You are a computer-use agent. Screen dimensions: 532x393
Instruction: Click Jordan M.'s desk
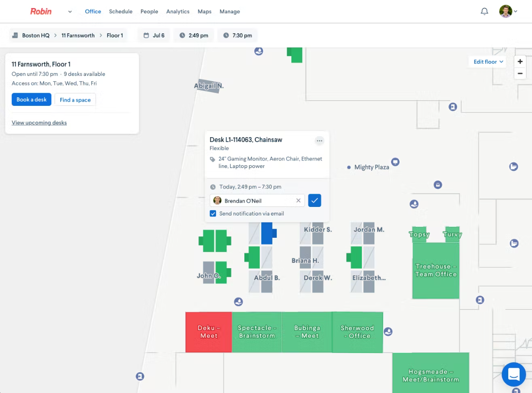point(369,233)
